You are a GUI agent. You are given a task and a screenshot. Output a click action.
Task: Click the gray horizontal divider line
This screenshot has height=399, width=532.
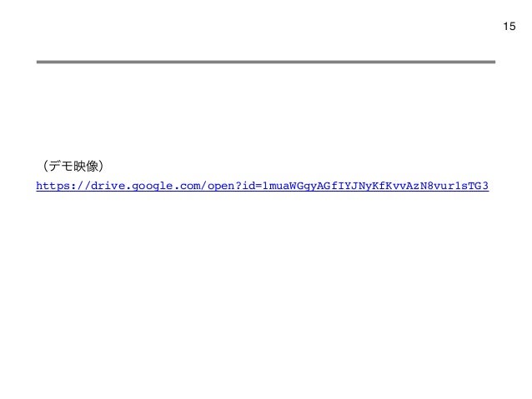pyautogui.click(x=266, y=62)
